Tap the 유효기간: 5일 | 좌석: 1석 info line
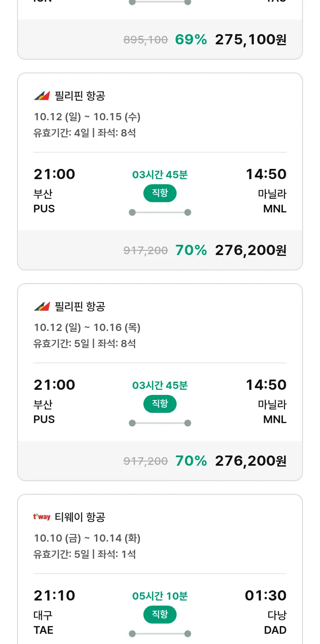The image size is (320, 644). [x=84, y=554]
